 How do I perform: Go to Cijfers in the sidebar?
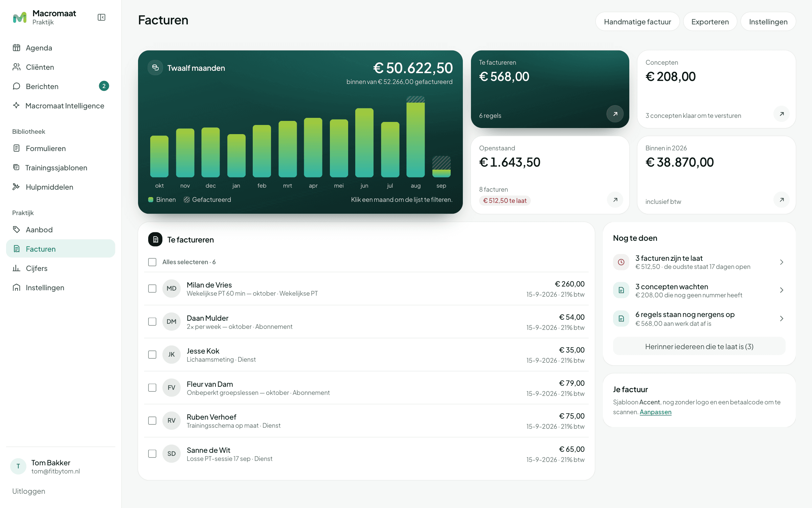pos(61,268)
